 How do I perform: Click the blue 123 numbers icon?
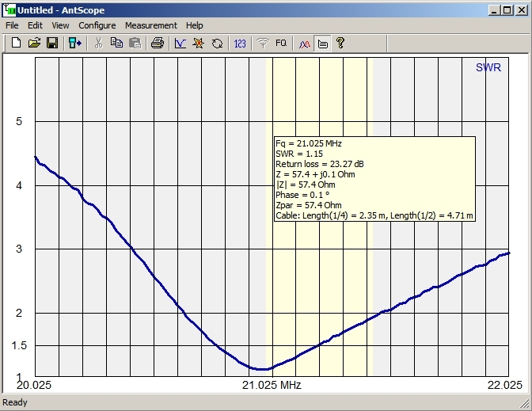(240, 44)
